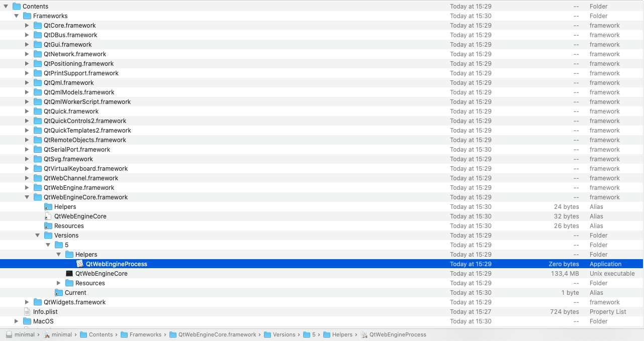Expand QtQmlModels.framework
The width and height of the screenshot is (644, 341).
tap(27, 92)
